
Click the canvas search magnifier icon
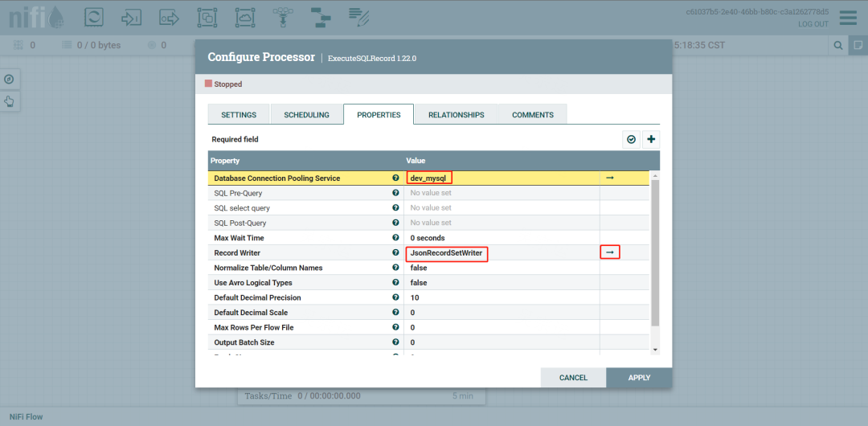pos(838,45)
